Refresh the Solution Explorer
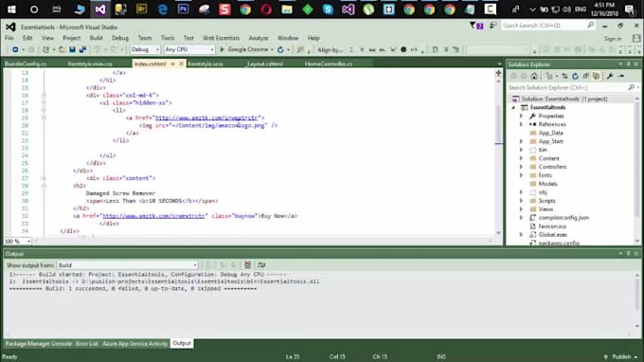 (x=575, y=76)
